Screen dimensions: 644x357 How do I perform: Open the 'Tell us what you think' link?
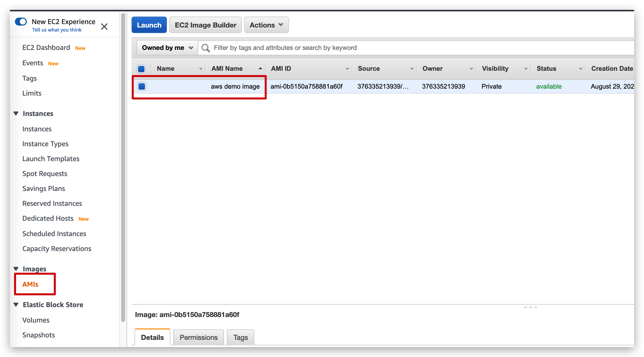[57, 30]
